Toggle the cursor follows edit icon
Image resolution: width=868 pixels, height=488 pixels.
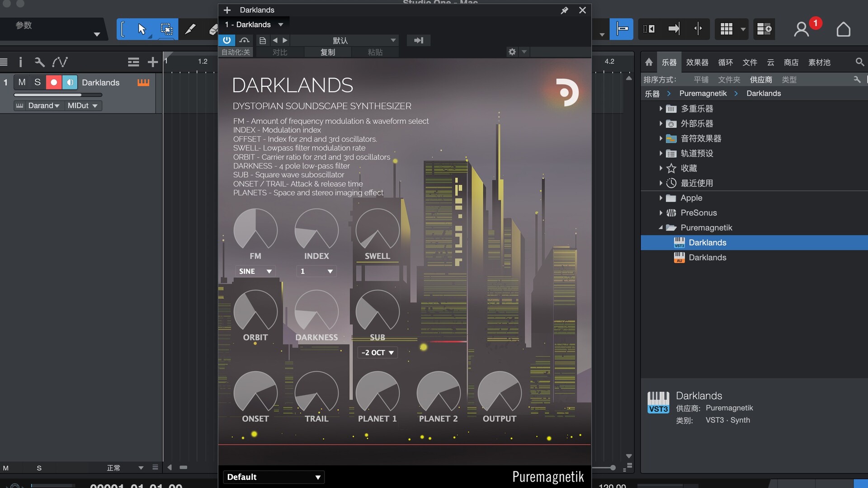point(698,29)
